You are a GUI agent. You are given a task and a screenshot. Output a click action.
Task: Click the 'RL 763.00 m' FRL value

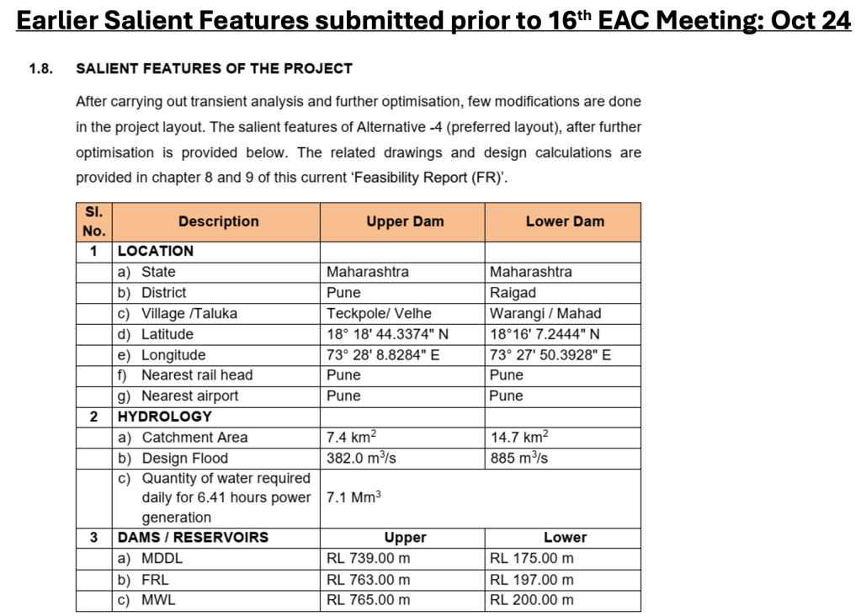click(368, 579)
